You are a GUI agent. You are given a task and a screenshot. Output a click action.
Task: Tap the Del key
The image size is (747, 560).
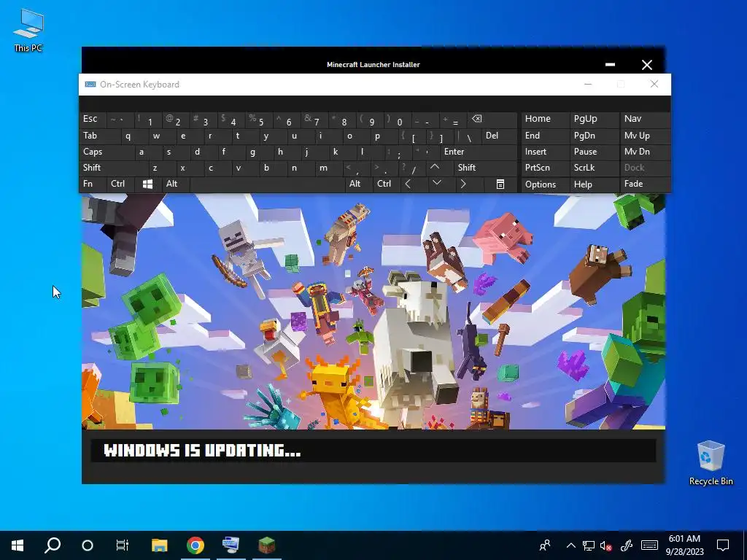(499, 136)
